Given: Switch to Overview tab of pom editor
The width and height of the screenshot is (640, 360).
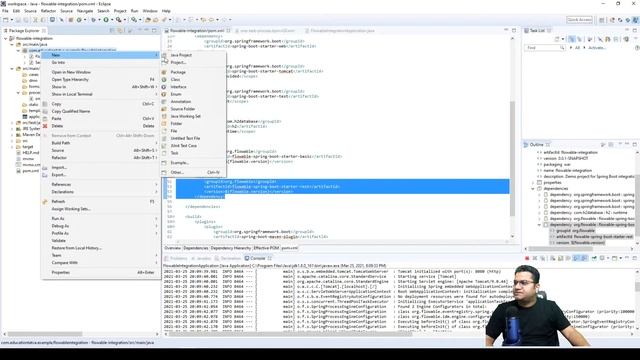Looking at the screenshot, I should [x=172, y=248].
